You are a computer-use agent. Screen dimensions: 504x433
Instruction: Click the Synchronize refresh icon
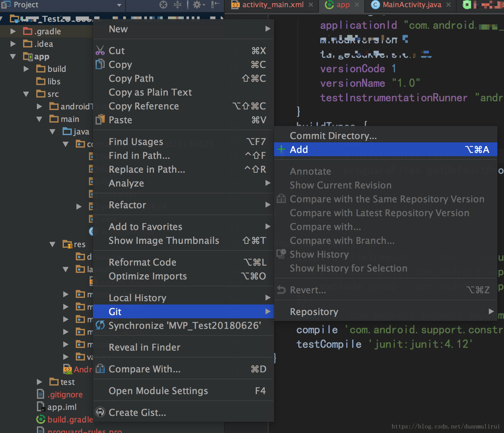pos(100,325)
